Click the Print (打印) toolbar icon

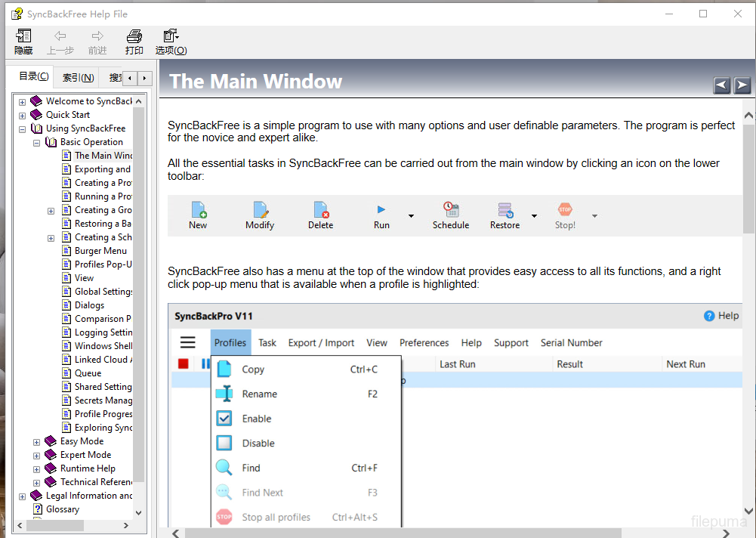click(134, 36)
